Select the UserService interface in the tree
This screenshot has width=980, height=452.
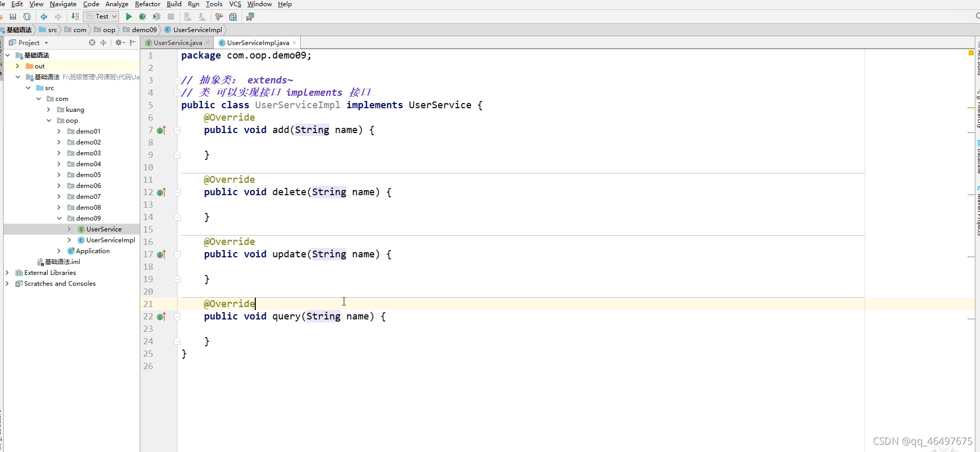pyautogui.click(x=104, y=229)
